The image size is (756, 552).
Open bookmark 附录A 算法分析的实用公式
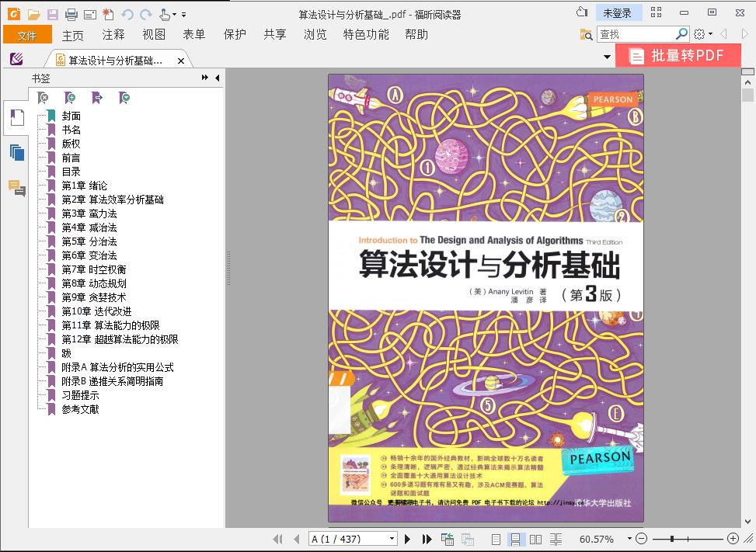[117, 367]
